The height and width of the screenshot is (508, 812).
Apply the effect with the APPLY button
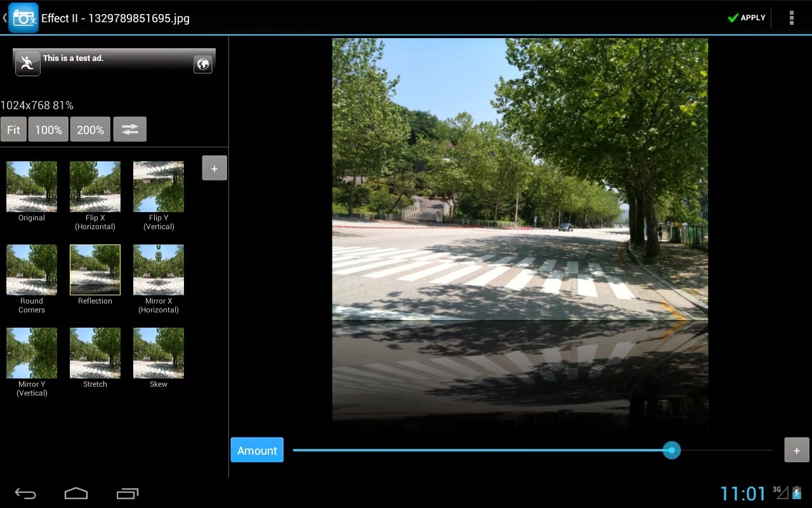coord(747,18)
